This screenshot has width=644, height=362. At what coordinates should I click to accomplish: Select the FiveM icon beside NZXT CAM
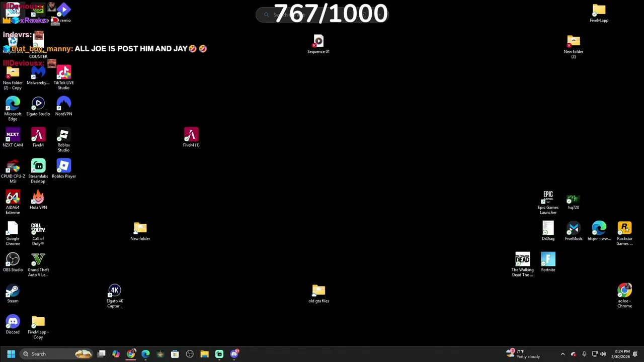[38, 138]
